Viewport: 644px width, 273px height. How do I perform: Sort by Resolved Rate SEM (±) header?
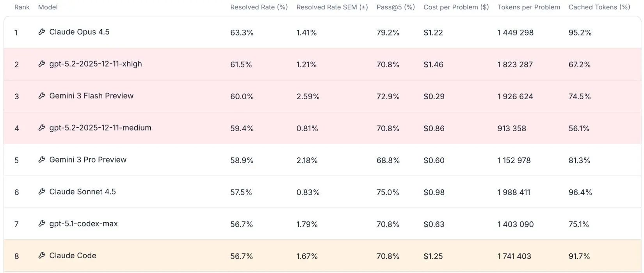[x=332, y=7]
